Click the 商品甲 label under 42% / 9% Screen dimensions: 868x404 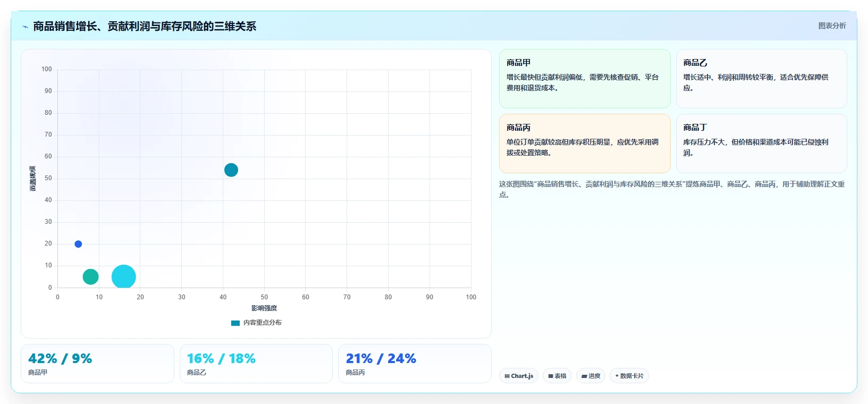point(38,373)
